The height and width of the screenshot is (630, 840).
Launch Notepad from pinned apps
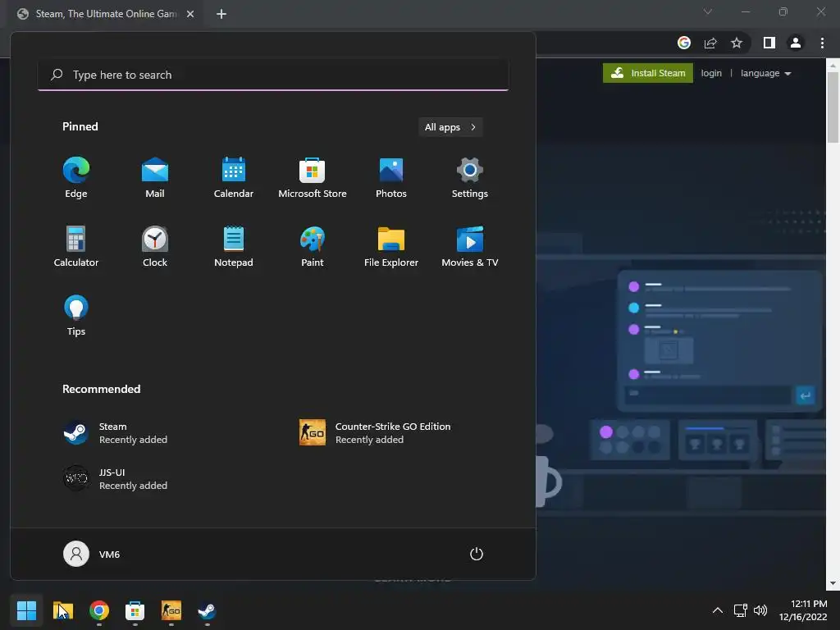pos(234,246)
